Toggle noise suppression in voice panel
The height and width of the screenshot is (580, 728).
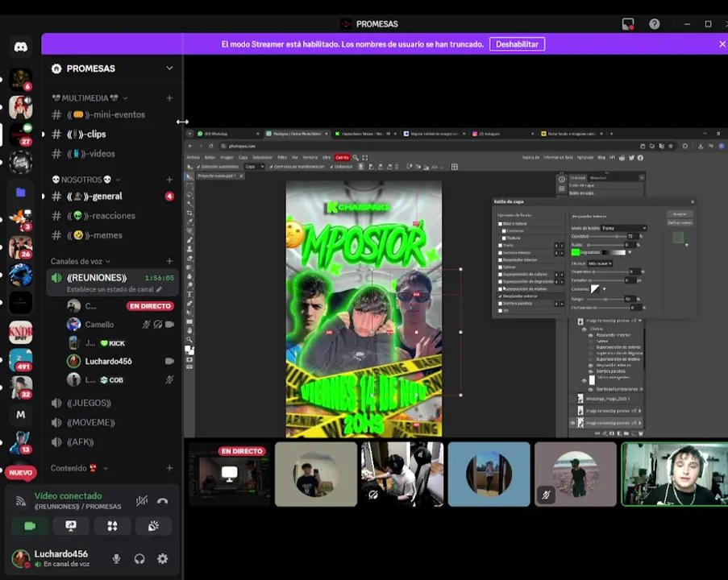(142, 501)
